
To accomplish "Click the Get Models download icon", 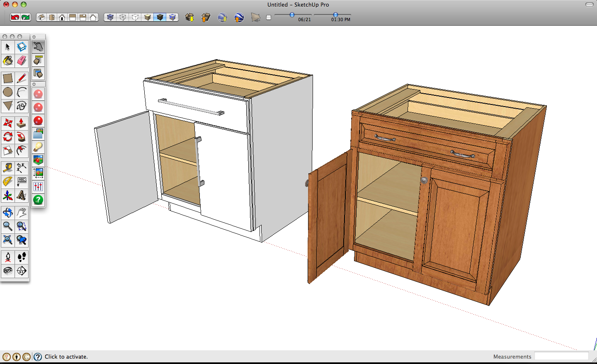I will click(x=189, y=17).
